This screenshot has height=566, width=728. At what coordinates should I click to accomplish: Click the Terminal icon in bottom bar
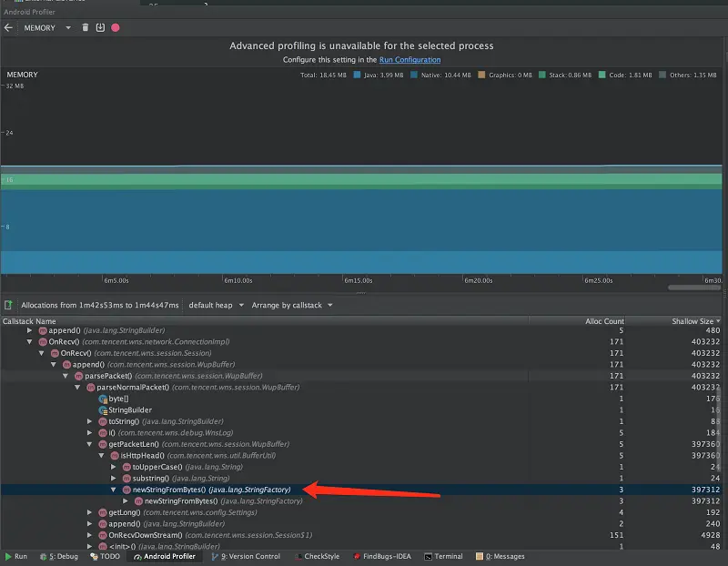pyautogui.click(x=428, y=556)
